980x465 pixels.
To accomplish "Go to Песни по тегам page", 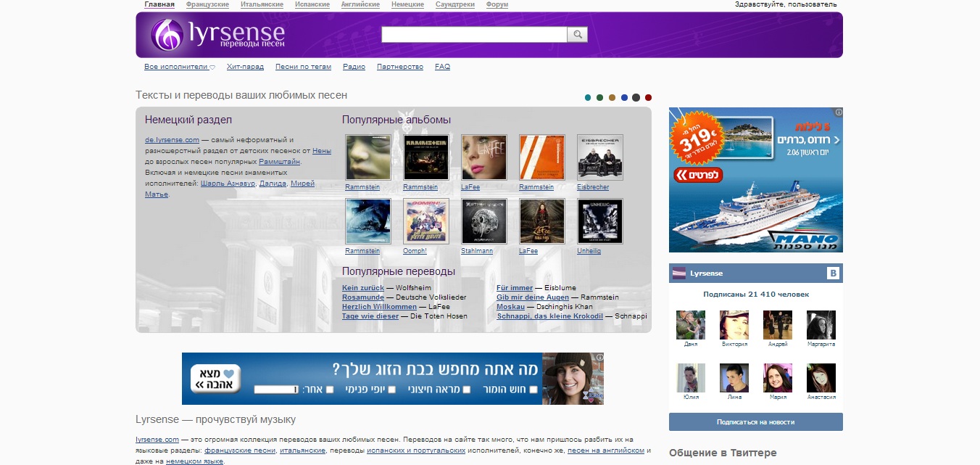I will [x=303, y=67].
